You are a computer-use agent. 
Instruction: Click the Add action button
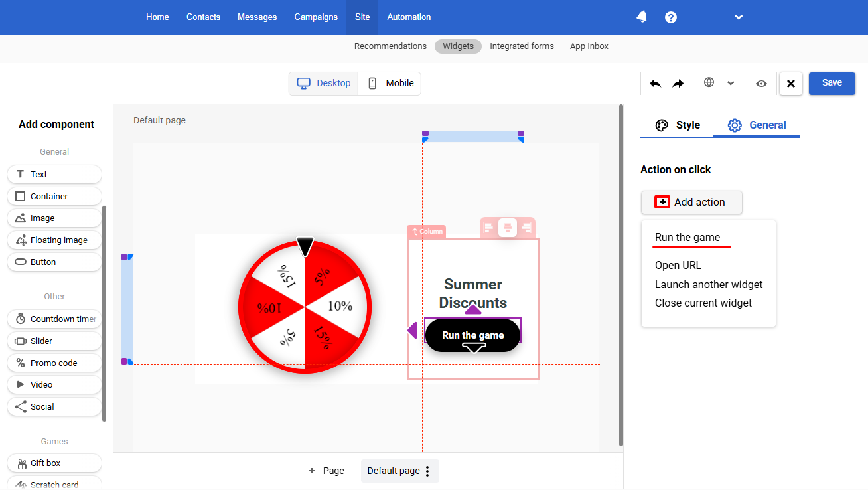coord(691,202)
